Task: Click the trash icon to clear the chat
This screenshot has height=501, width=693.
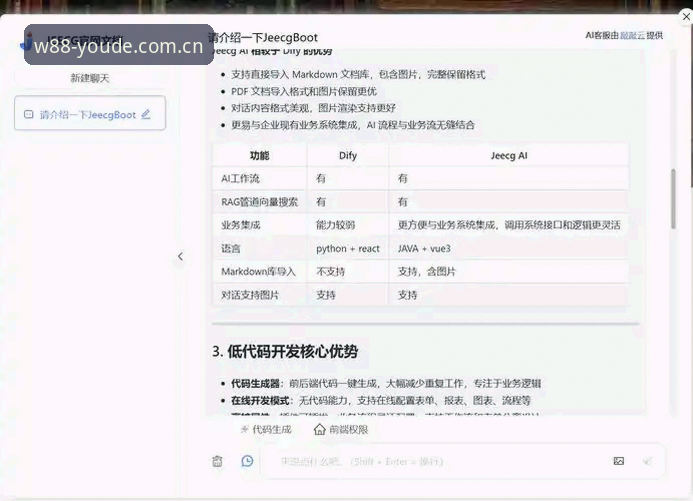Action: [217, 461]
